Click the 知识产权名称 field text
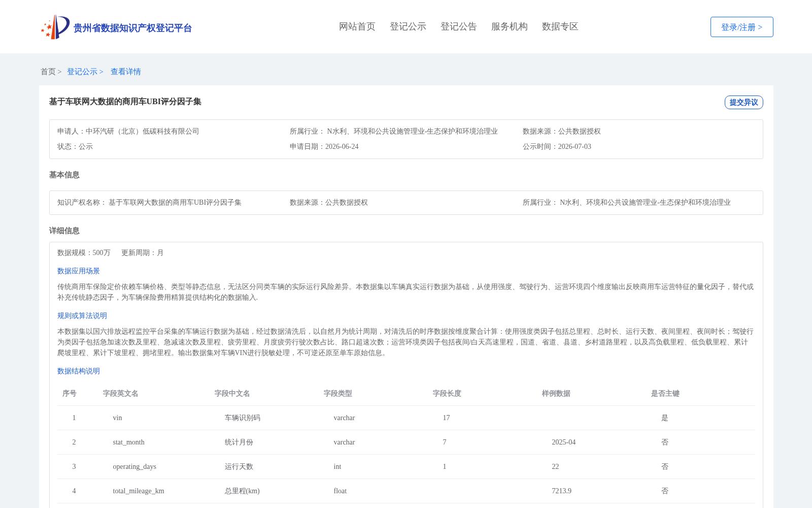Viewport: 812px width, 508px height. click(149, 202)
